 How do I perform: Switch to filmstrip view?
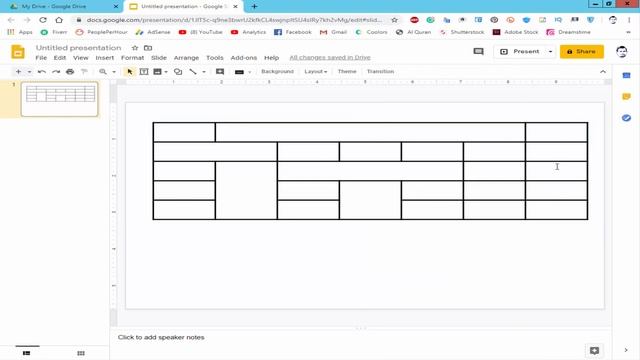pyautogui.click(x=27, y=353)
